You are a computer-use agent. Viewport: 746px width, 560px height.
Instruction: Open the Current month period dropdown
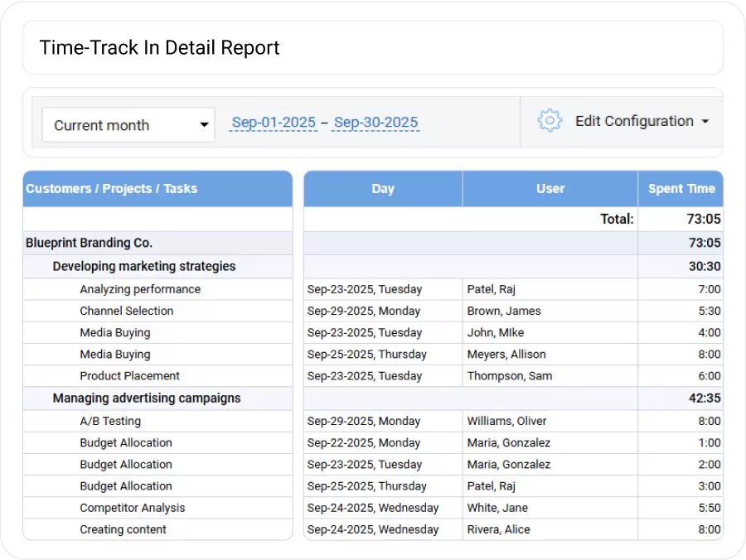point(128,124)
